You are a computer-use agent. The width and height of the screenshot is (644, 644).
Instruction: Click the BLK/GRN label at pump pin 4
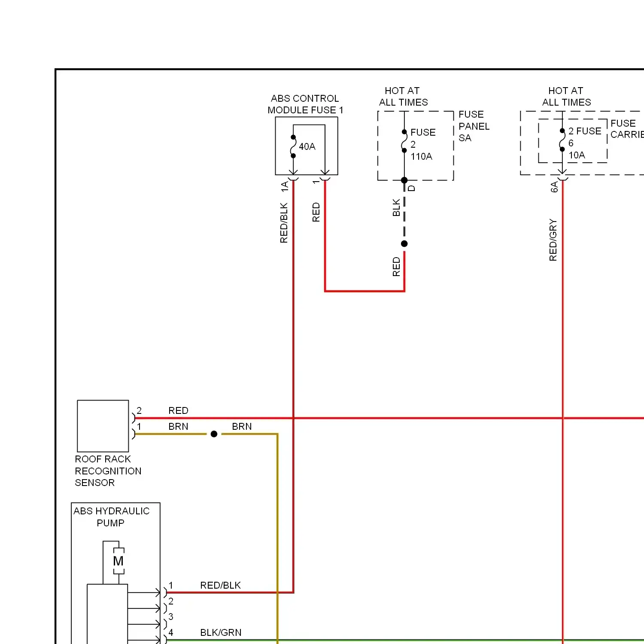(221, 633)
